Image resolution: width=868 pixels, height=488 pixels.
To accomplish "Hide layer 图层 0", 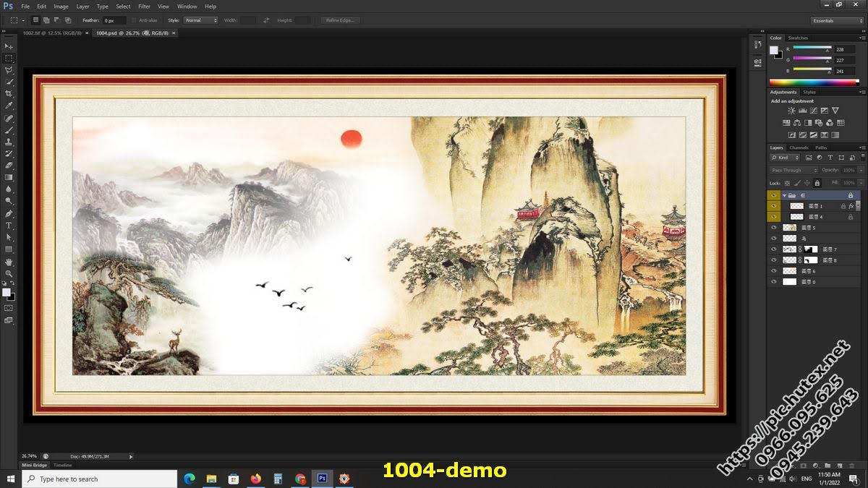I will pyautogui.click(x=774, y=282).
